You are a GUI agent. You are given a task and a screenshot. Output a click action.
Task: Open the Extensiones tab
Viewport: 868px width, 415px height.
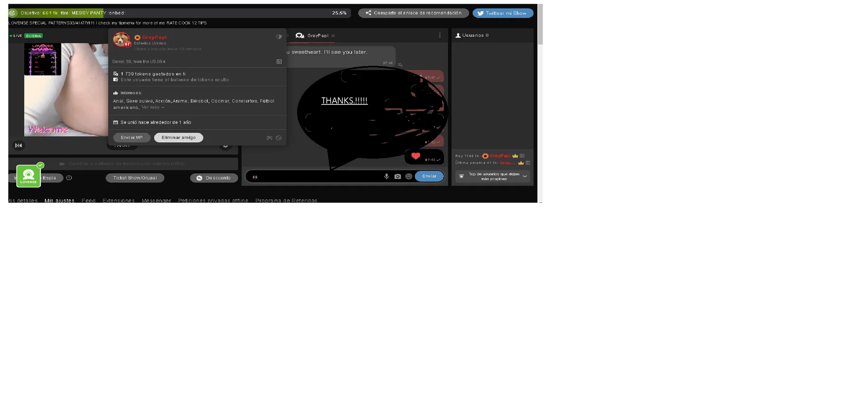118,200
